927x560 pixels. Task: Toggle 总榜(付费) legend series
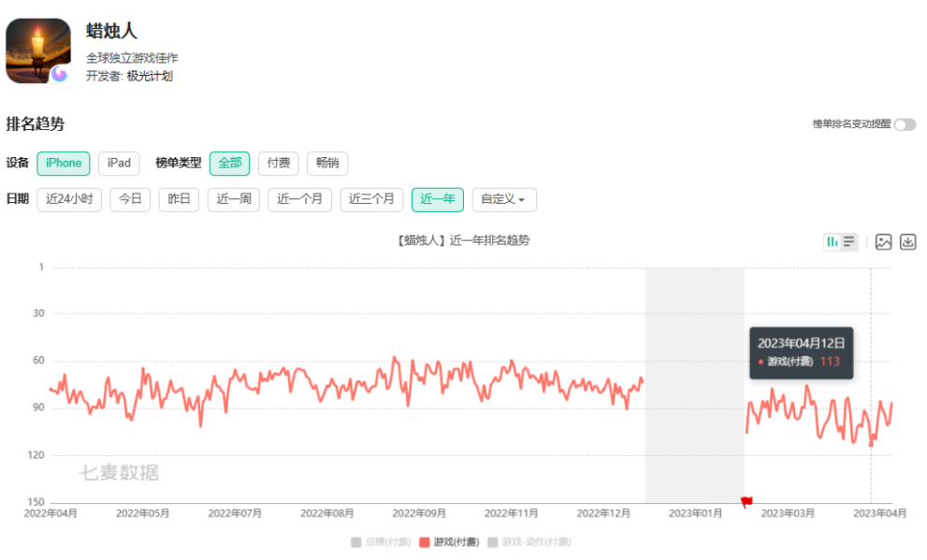coord(381,542)
